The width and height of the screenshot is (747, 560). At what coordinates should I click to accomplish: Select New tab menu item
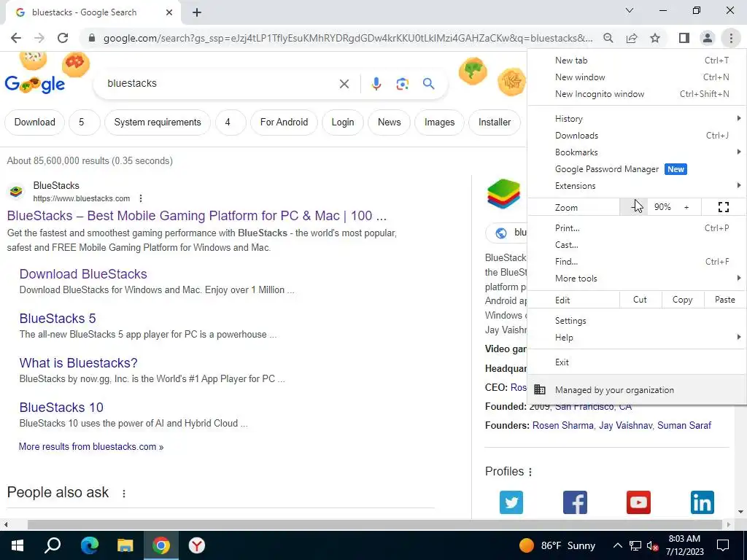(637, 61)
